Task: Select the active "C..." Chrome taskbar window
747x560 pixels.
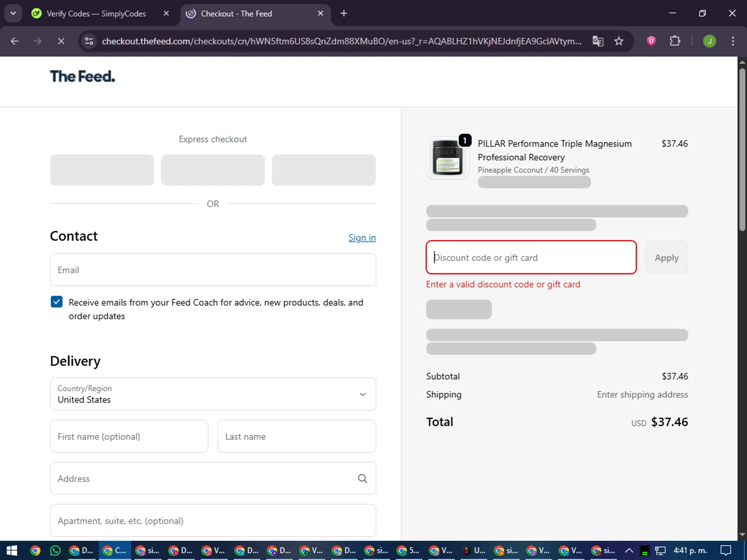Action: (x=115, y=551)
